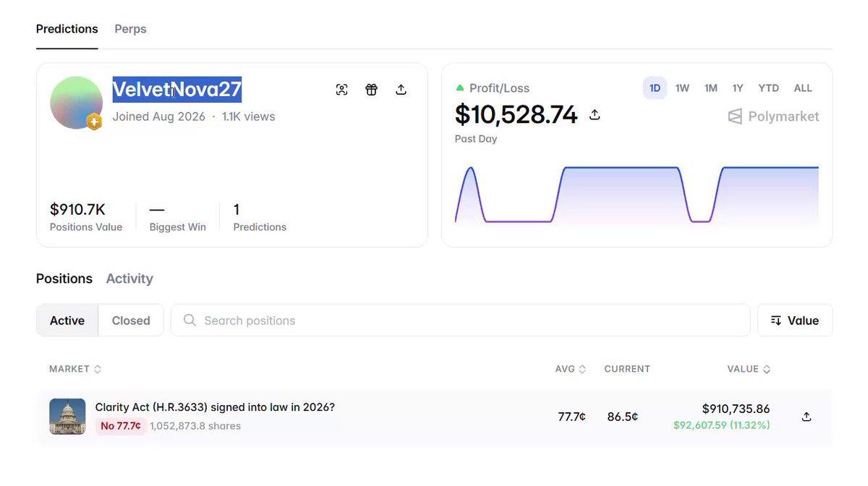Open the Positions tab
The image size is (868, 486).
pos(64,278)
